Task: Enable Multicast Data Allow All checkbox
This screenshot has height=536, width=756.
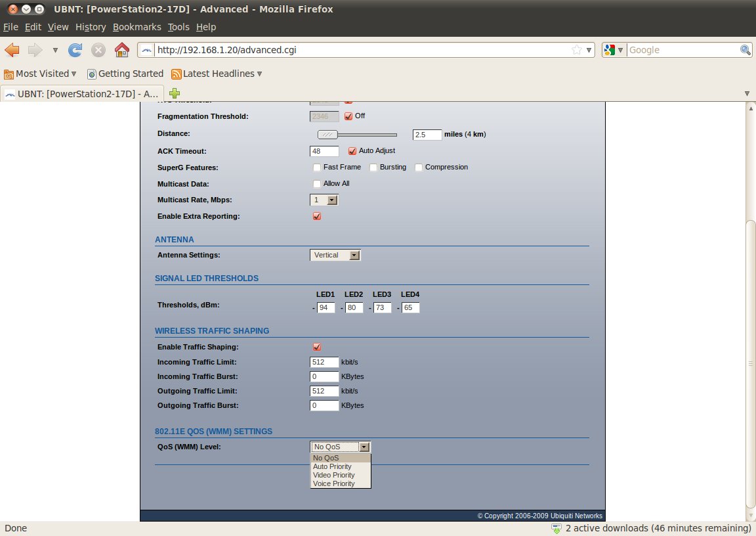Action: 317,184
